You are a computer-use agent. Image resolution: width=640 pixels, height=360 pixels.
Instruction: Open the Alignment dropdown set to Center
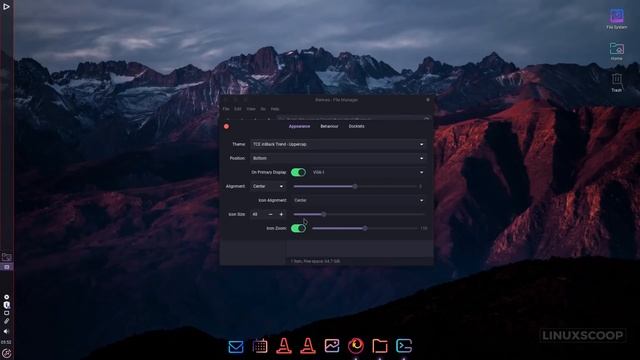tap(268, 186)
